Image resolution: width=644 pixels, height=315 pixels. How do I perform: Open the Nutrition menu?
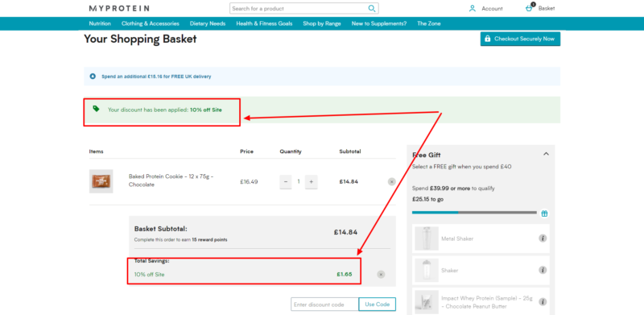click(x=100, y=23)
